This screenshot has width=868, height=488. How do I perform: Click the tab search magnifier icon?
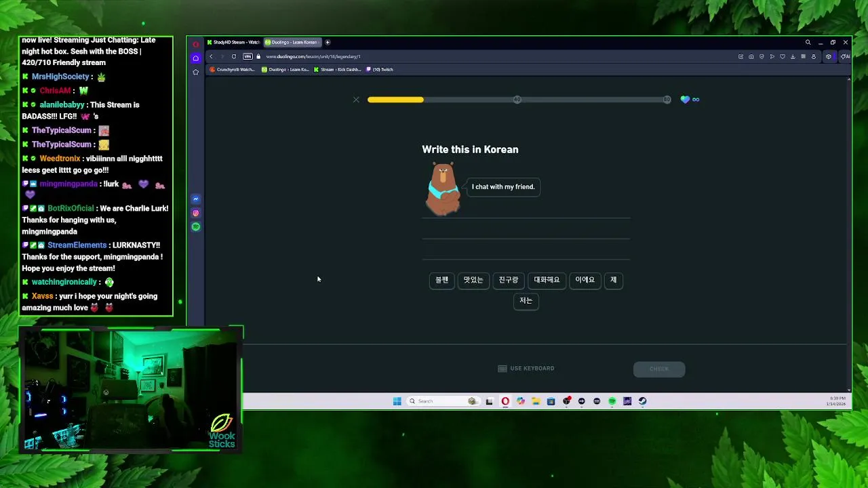point(808,42)
